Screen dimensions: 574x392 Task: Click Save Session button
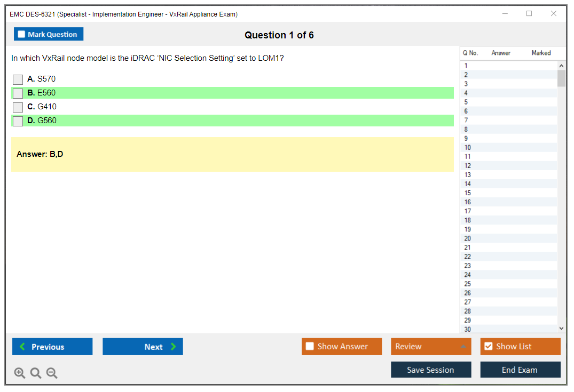point(430,370)
